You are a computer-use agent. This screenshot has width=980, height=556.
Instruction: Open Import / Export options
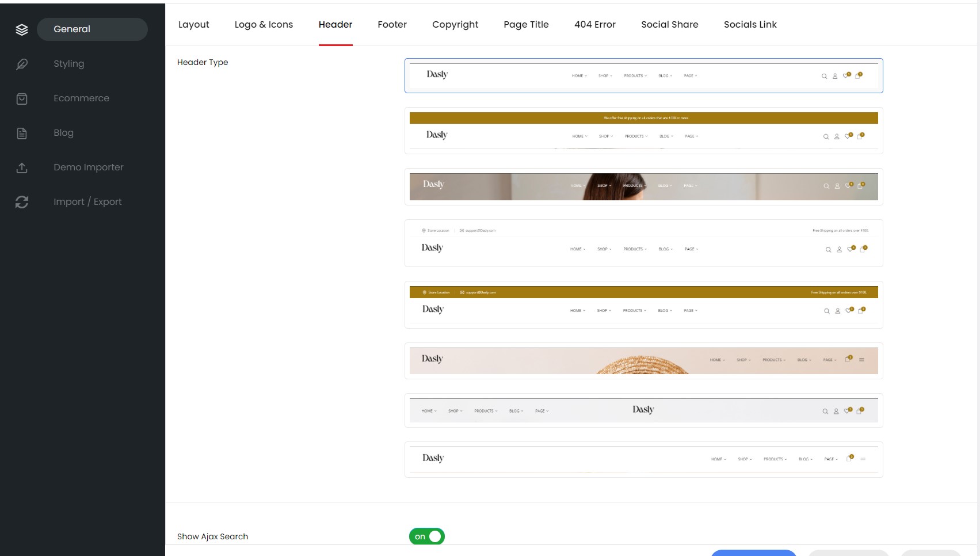click(x=87, y=202)
